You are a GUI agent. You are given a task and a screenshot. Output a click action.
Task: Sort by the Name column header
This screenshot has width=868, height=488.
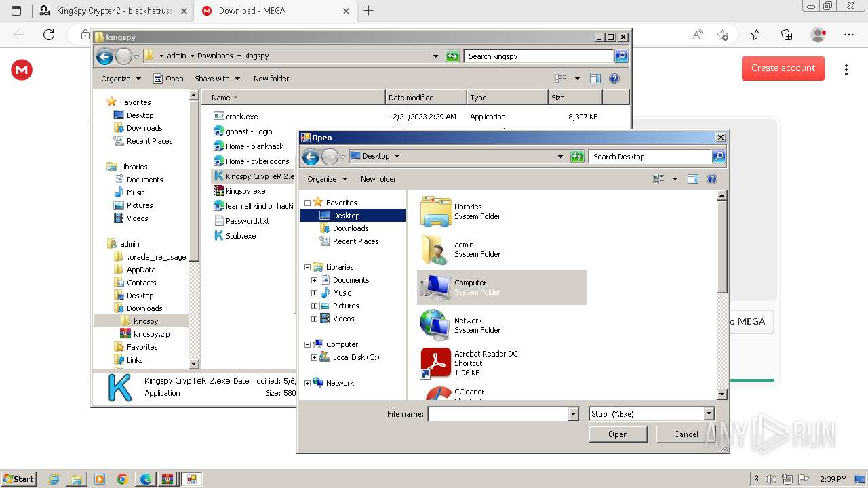(294, 98)
